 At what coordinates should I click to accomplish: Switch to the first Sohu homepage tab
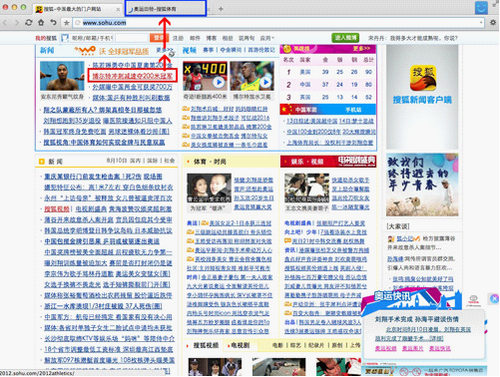pos(78,9)
